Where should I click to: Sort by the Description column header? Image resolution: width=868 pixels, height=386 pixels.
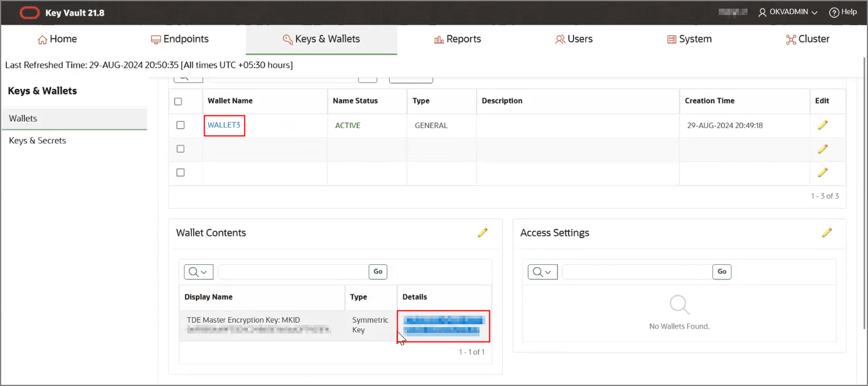(x=502, y=100)
